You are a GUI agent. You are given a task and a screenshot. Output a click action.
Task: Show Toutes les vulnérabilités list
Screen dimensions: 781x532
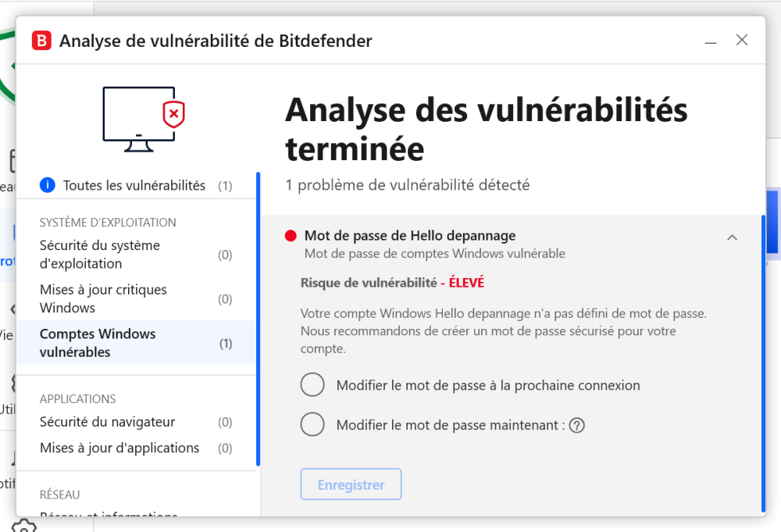click(134, 186)
